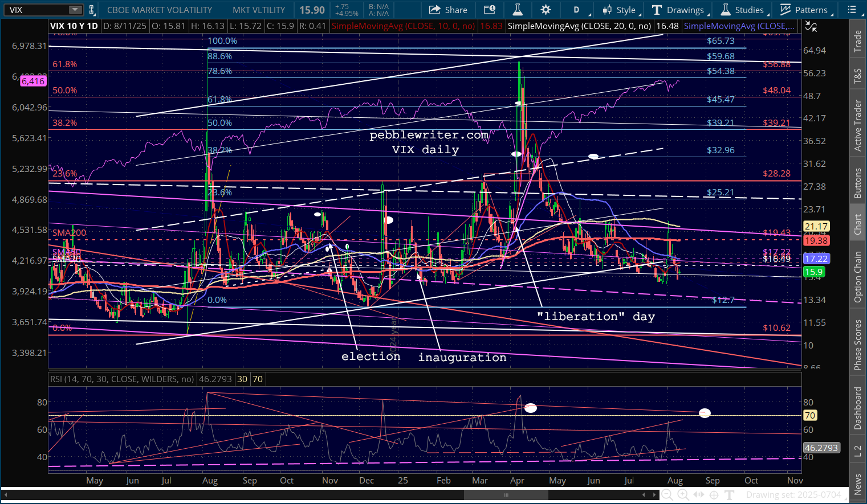Click the zoom in magnifier icon

(683, 495)
